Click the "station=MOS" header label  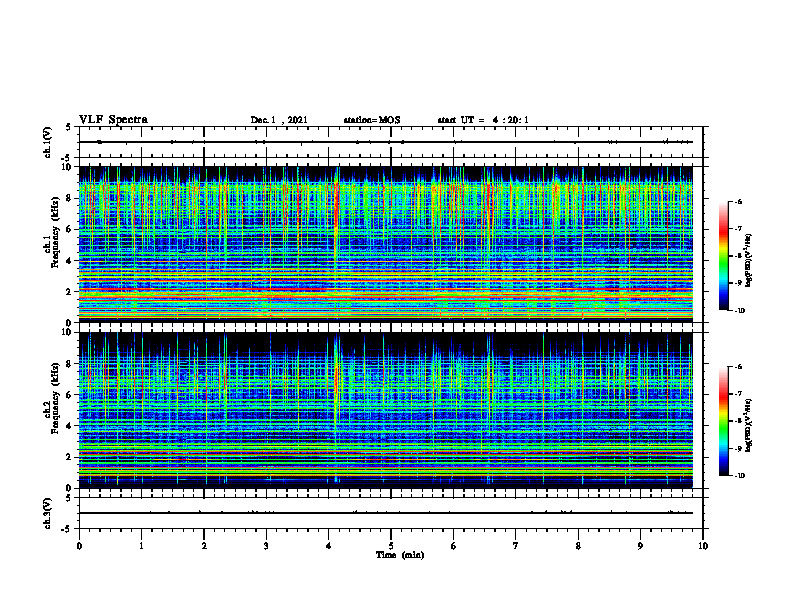[x=372, y=120]
